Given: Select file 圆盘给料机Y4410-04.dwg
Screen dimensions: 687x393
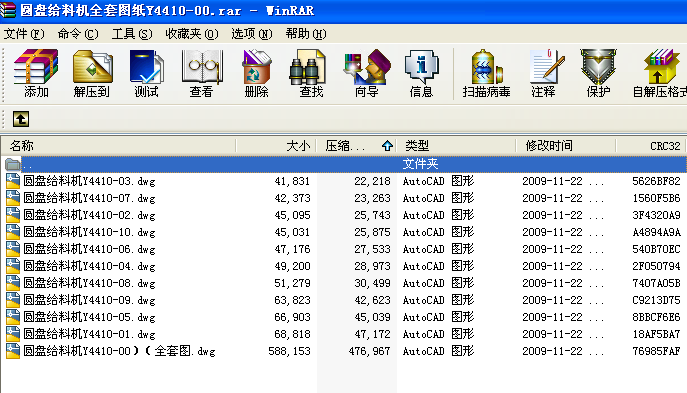Looking at the screenshot, I should 89,266.
